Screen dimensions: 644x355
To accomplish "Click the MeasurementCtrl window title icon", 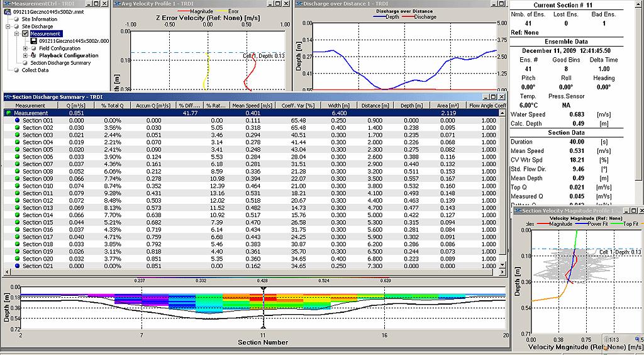I will (x=6, y=4).
